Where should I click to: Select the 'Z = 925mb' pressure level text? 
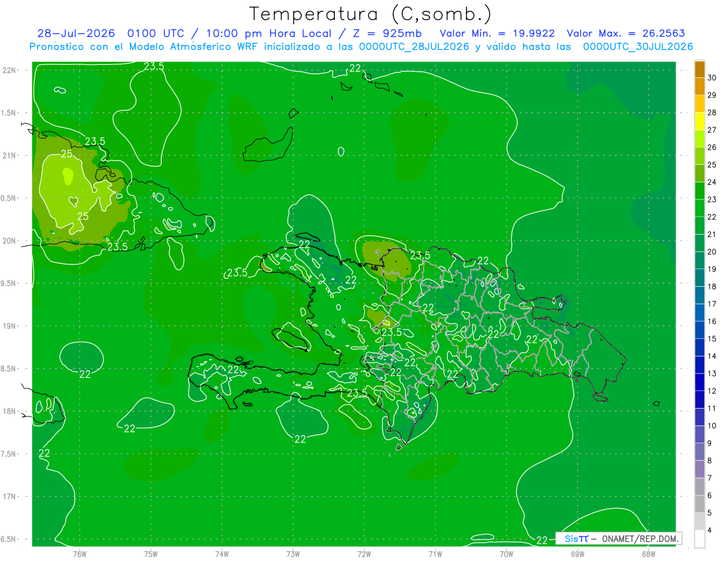387,33
